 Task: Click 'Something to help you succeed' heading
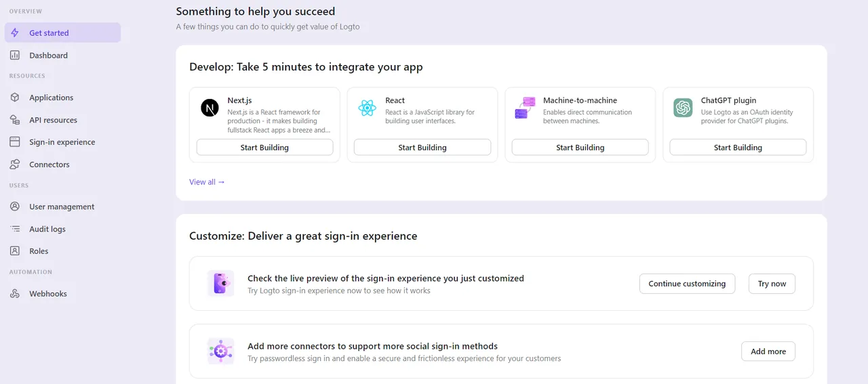[256, 12]
